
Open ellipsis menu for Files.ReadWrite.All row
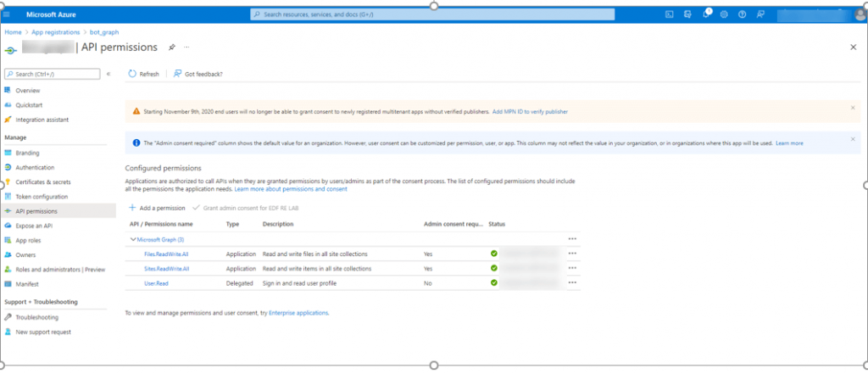572,254
